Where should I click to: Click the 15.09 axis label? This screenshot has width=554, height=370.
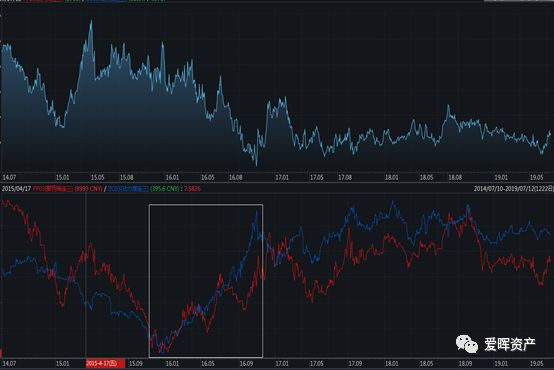point(136,363)
